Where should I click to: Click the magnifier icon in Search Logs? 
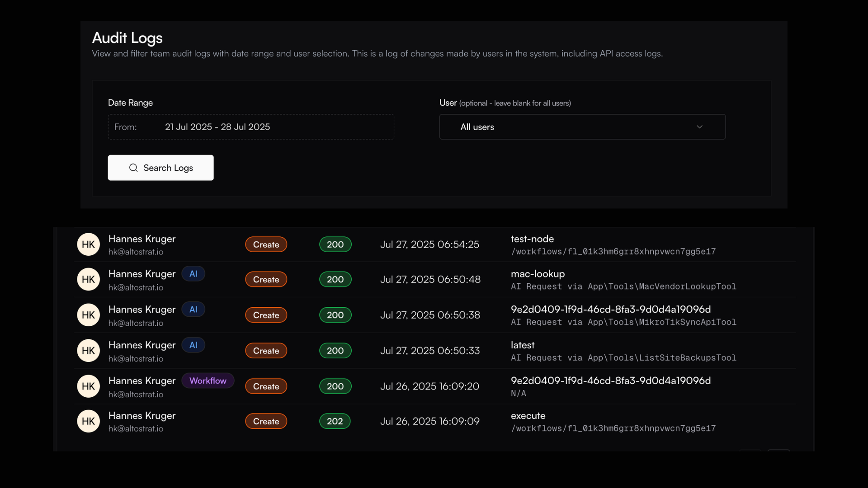tap(133, 168)
